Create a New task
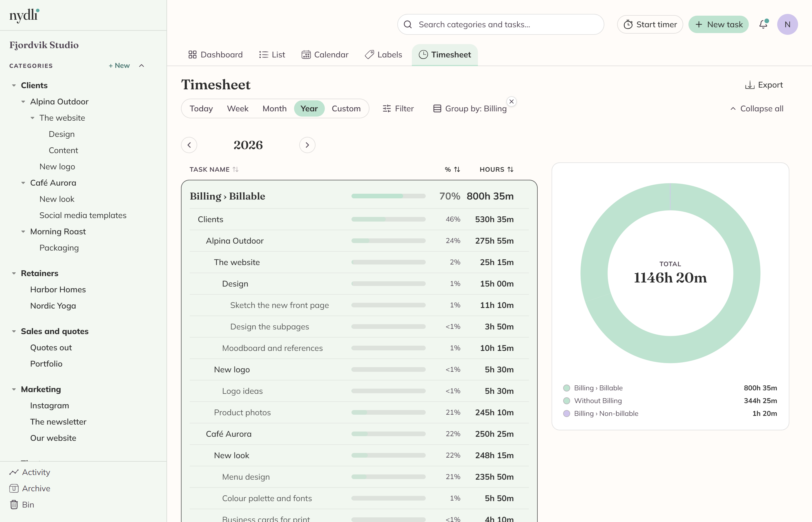The width and height of the screenshot is (812, 522). (x=718, y=24)
